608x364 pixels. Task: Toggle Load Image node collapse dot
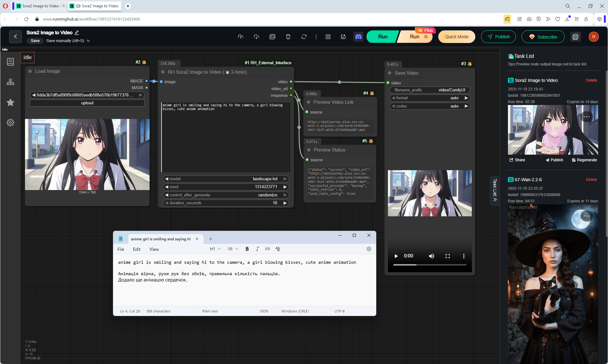point(30,71)
